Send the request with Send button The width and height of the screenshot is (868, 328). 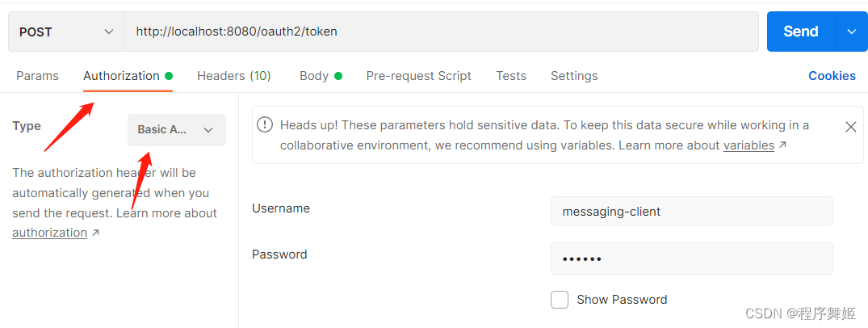click(x=801, y=32)
